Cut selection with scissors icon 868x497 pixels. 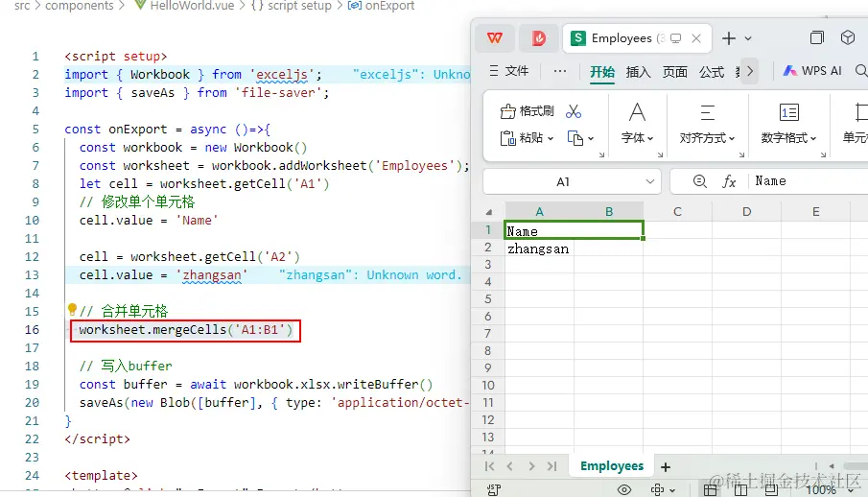point(574,111)
